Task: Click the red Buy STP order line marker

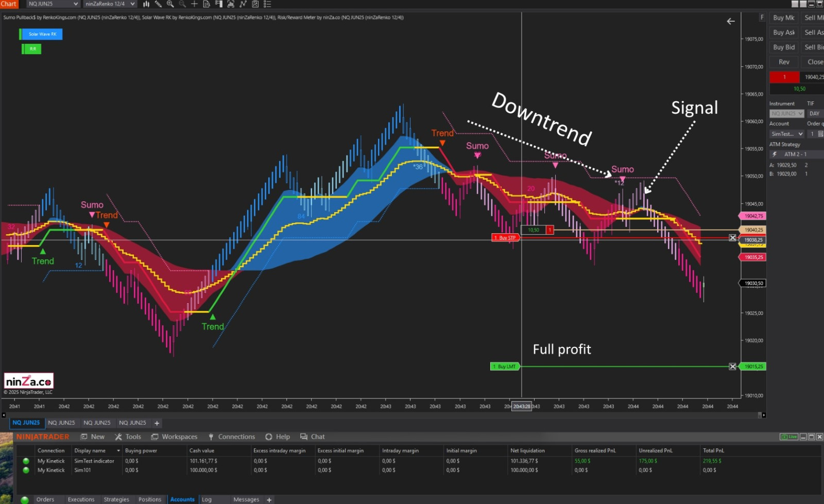Action: click(x=505, y=238)
